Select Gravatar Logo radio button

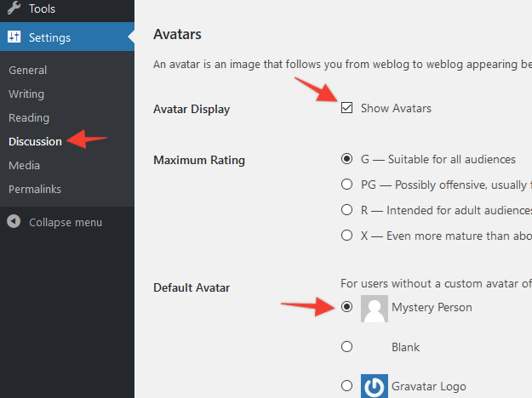[346, 386]
